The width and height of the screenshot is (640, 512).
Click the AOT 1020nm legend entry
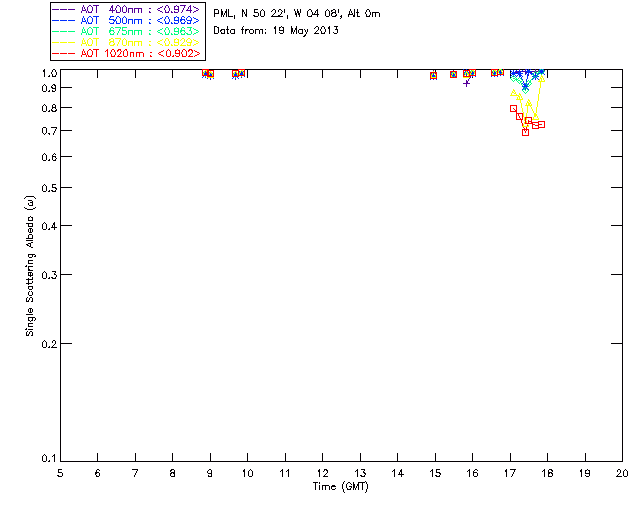tap(126, 53)
